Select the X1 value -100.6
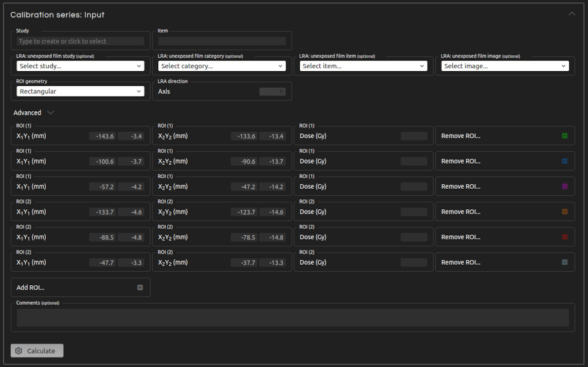Viewport: 588px width, 367px height. point(103,161)
